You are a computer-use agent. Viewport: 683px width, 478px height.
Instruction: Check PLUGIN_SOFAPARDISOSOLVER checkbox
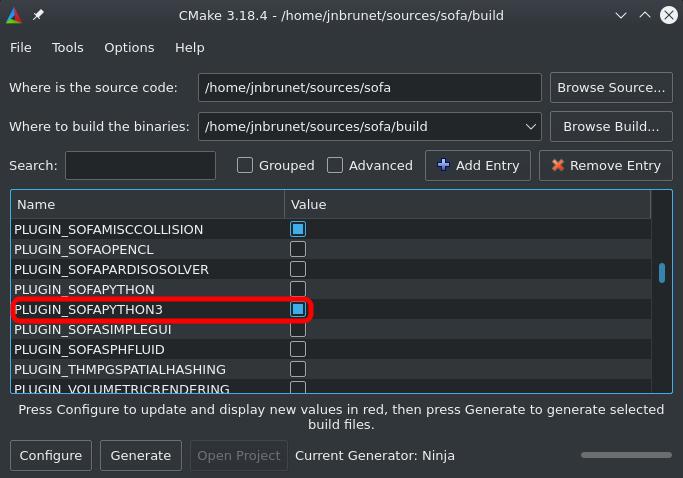[298, 269]
